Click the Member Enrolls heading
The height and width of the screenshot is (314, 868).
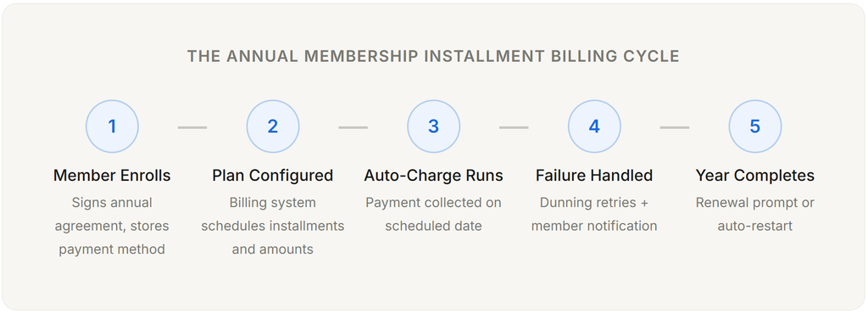112,176
